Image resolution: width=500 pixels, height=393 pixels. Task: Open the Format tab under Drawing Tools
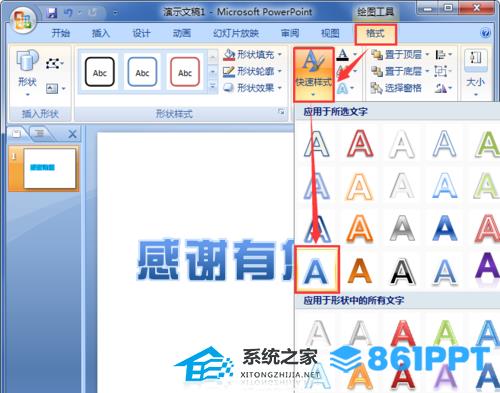[375, 34]
